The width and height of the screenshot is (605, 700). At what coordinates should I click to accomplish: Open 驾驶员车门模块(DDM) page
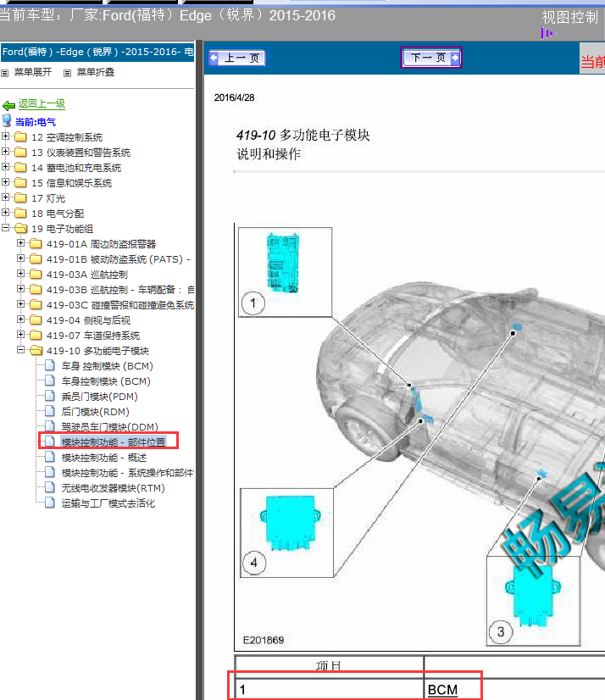click(110, 427)
